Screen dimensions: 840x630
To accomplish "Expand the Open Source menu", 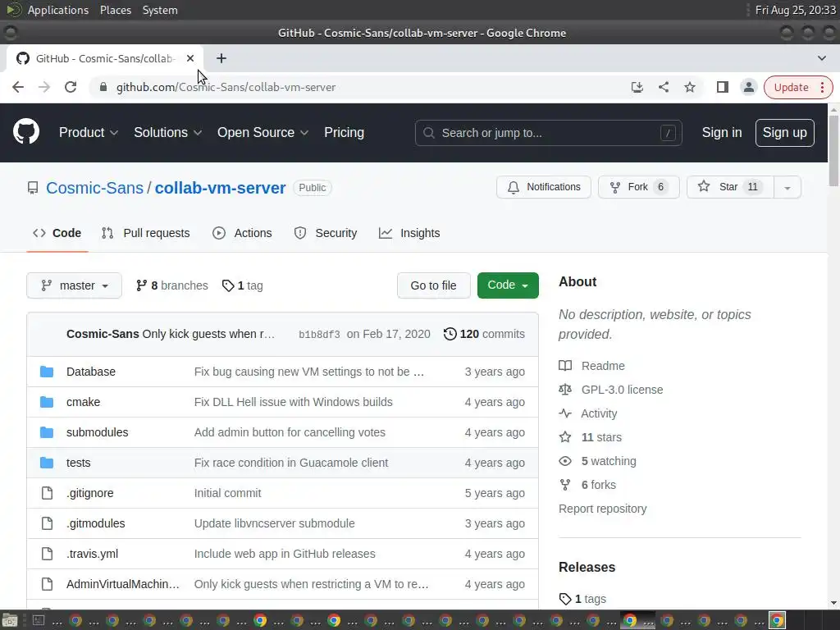I will pyautogui.click(x=262, y=132).
